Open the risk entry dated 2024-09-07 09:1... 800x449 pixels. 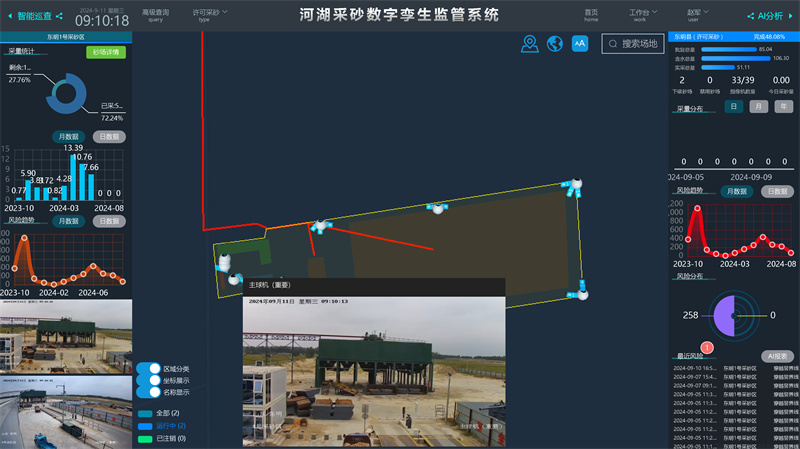[736, 386]
